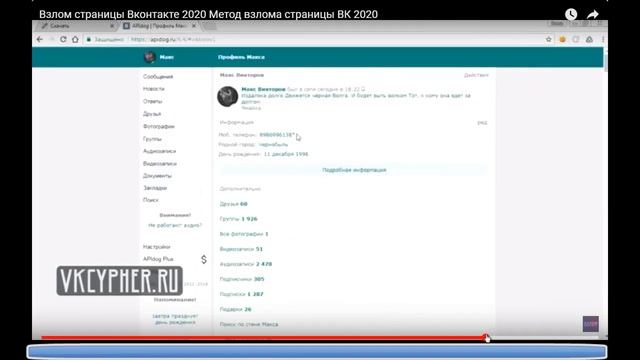This screenshot has height=360, width=640.
Task: Click the Share arrow icon
Action: coord(593,14)
